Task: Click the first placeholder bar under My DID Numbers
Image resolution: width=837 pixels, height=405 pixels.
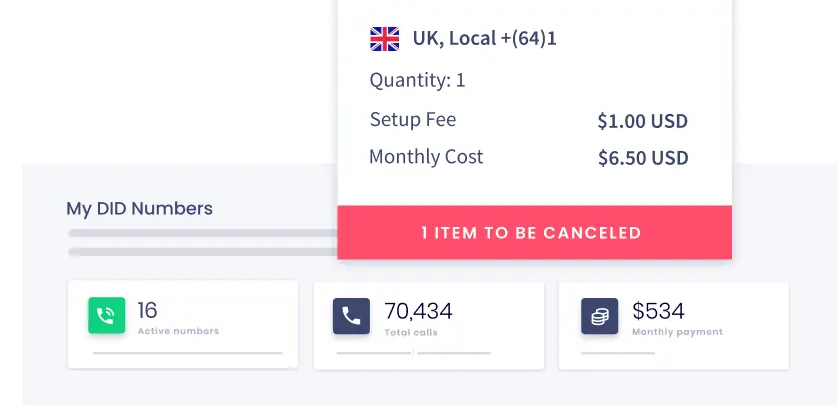Action: [x=203, y=233]
